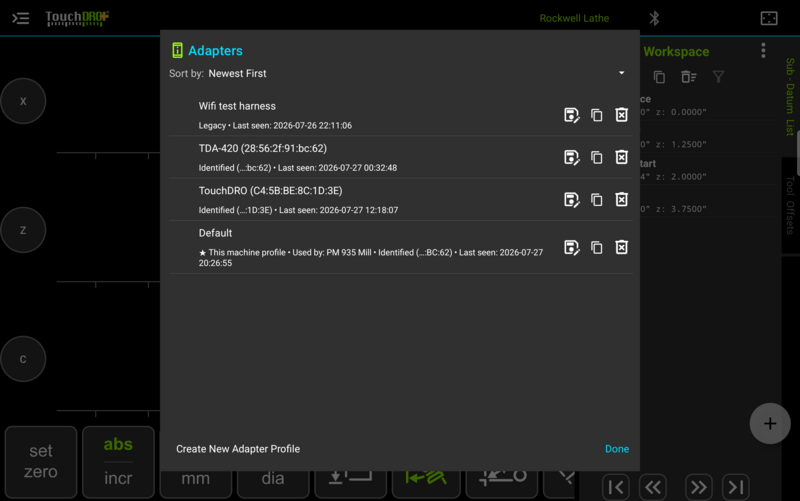Delete the Default adapter profile
This screenshot has width=800, height=501.
621,248
